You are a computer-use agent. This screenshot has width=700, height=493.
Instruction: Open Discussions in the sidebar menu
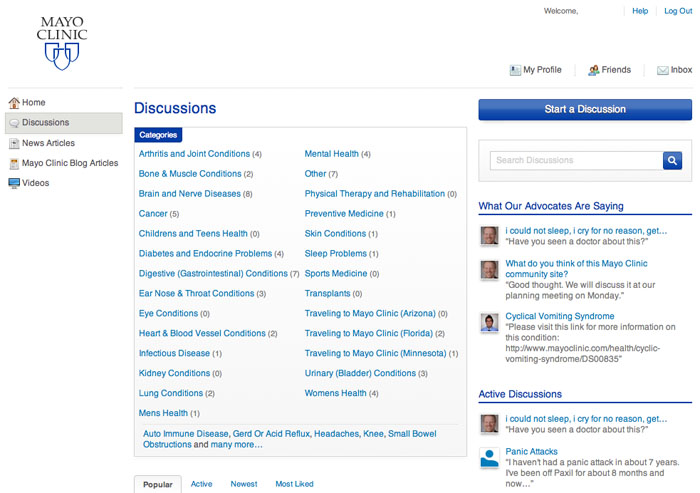point(64,123)
